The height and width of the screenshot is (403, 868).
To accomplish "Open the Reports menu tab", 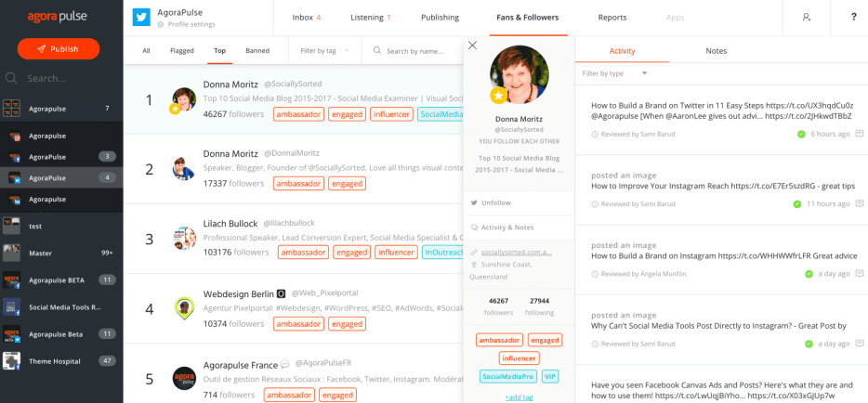I will [x=612, y=17].
